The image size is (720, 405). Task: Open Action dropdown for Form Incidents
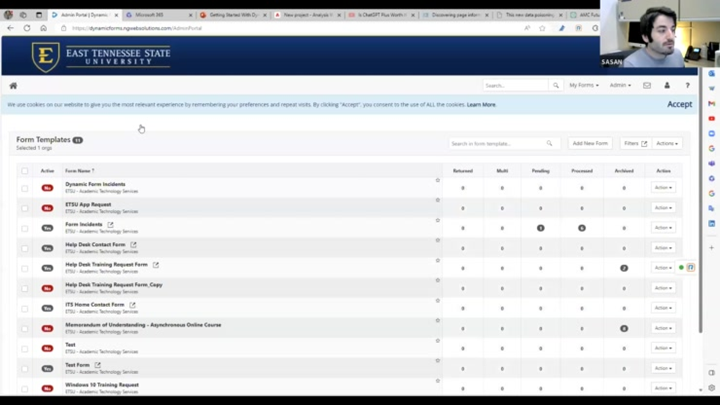coord(663,227)
